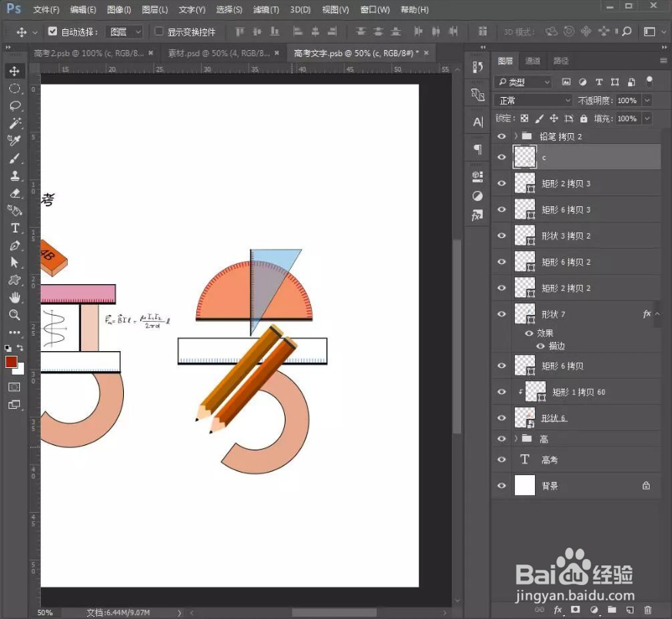Viewport: 672px width, 619px height.
Task: Select the Hand tool
Action: point(14,297)
